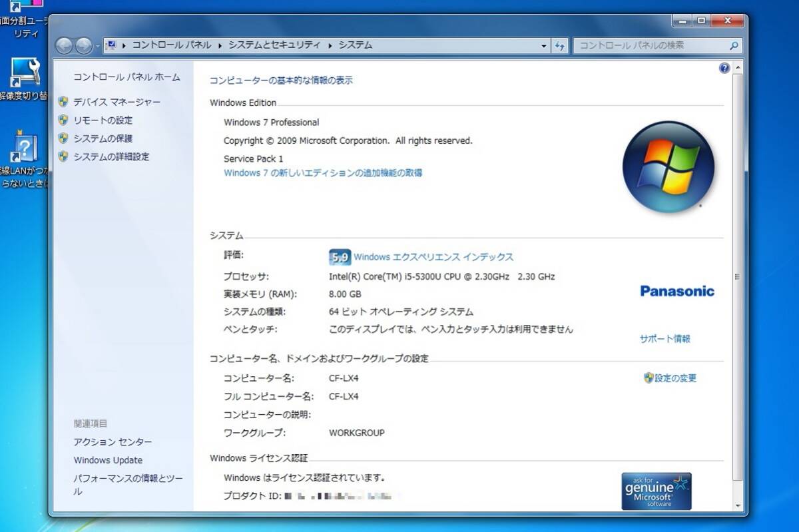Select システムとセキュリティ in the breadcrumb
This screenshot has width=799, height=532.
(274, 45)
